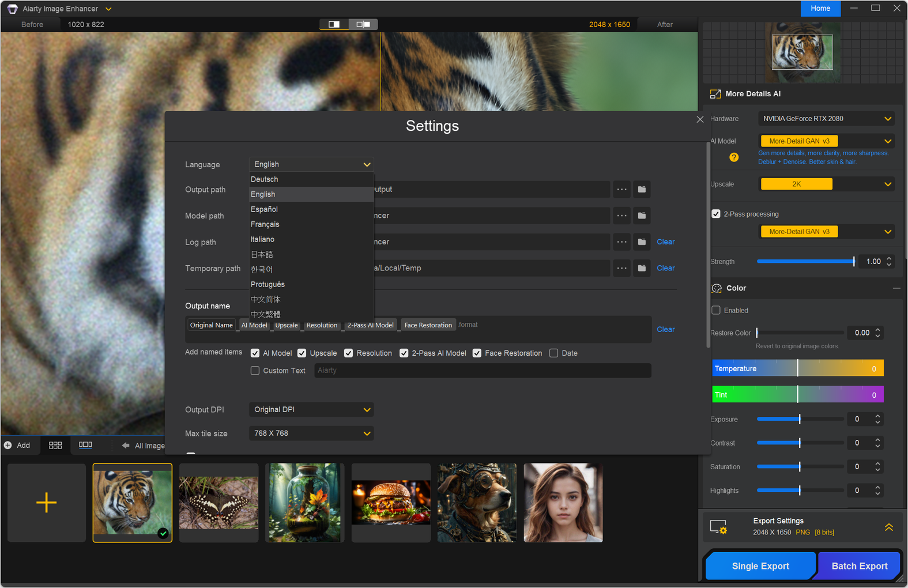Click the split-view compare mode icon

(334, 24)
